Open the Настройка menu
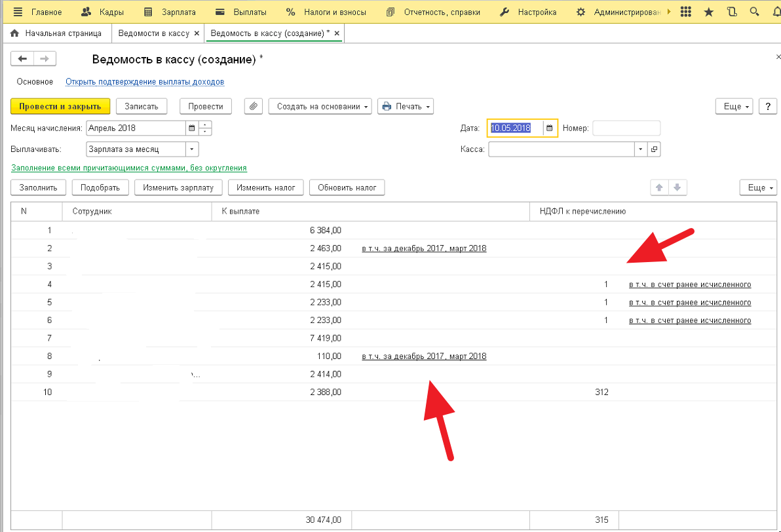Viewport: 781px width, 532px height. click(528, 12)
